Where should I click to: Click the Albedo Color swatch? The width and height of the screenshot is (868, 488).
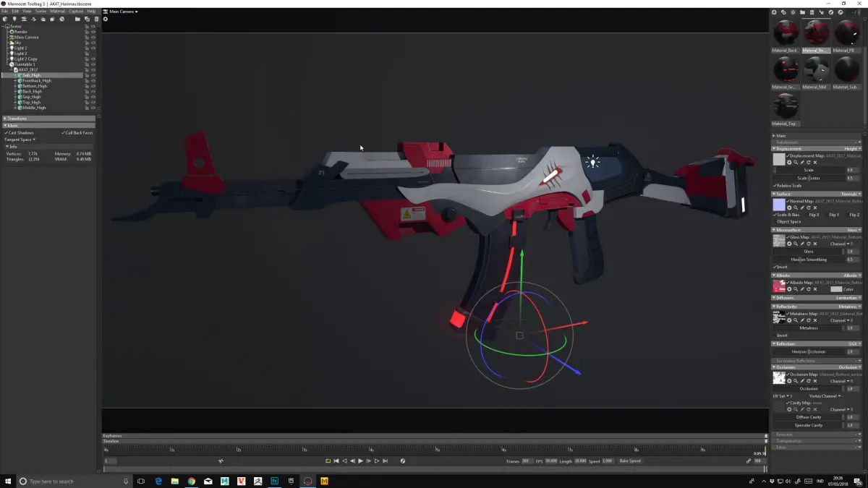(836, 289)
